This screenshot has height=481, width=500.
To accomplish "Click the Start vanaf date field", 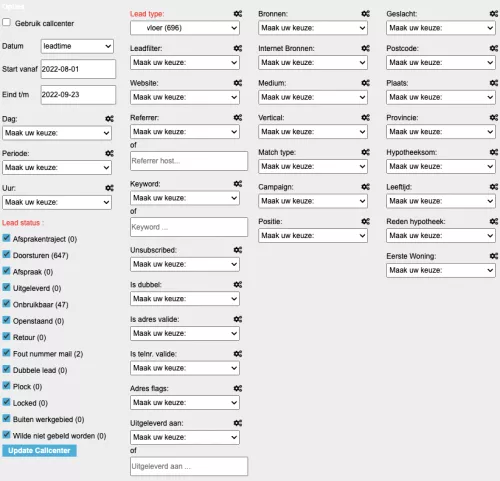I will (78, 69).
